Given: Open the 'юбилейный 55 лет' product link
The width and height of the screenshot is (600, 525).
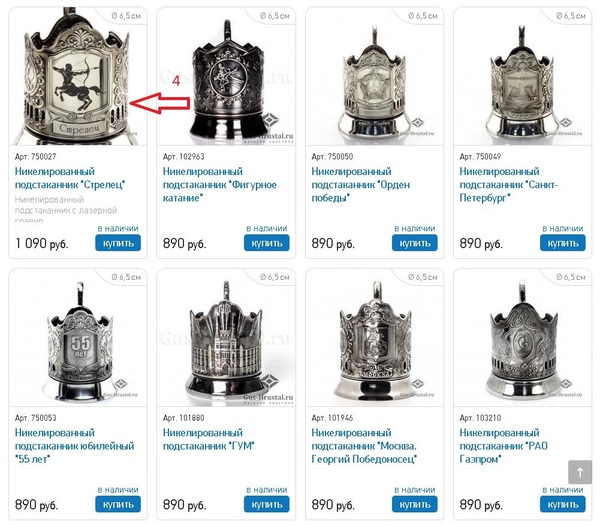Looking at the screenshot, I should pos(74,446).
